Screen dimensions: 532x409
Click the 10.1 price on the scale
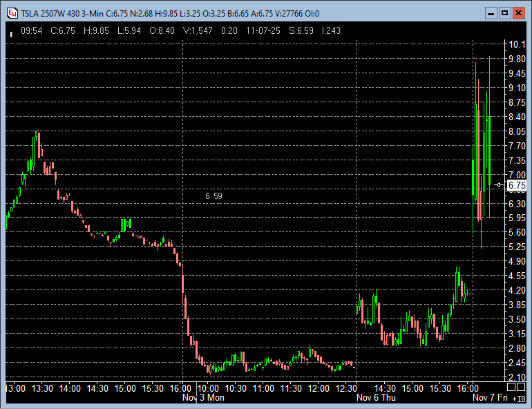pos(517,45)
